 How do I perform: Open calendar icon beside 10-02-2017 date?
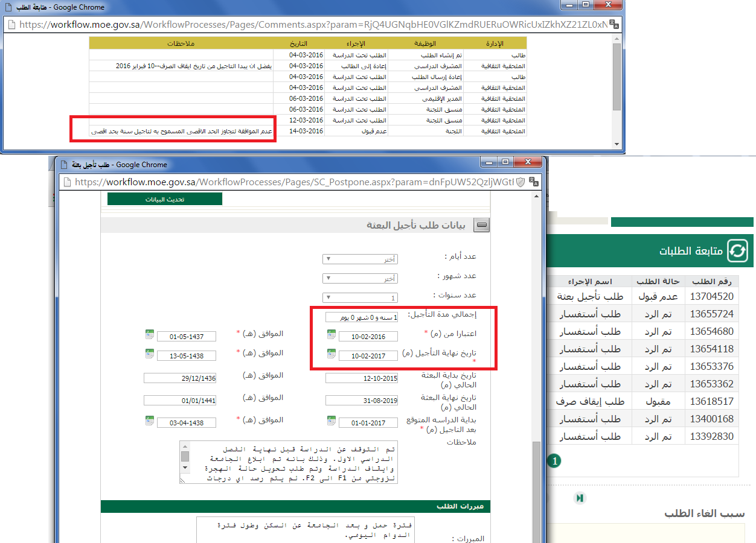pyautogui.click(x=331, y=354)
